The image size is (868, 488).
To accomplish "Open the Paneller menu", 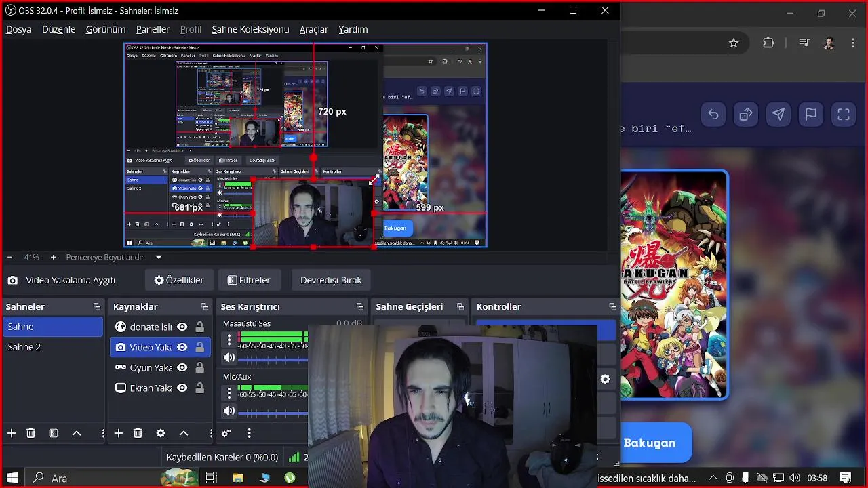I will (153, 29).
